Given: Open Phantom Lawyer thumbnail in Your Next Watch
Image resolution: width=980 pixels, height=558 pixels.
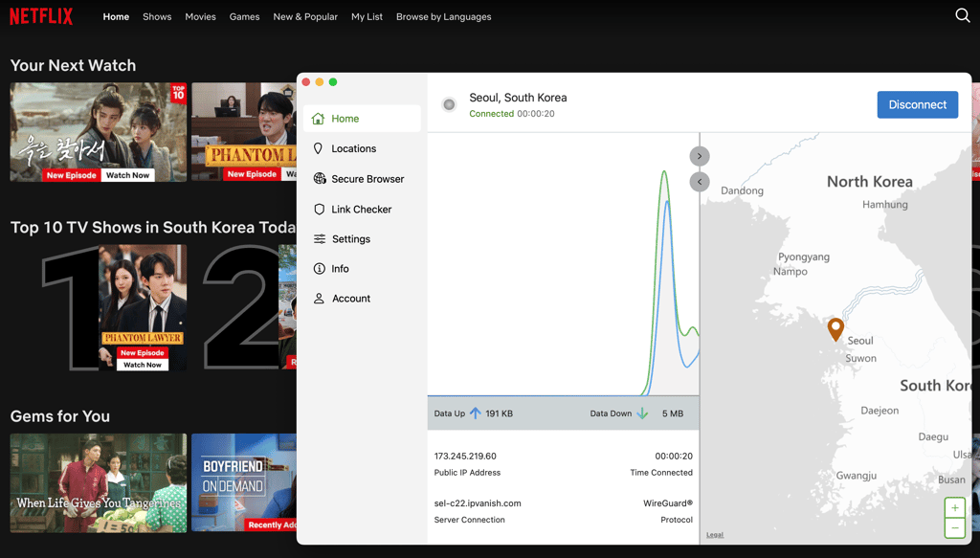Looking at the screenshot, I should coord(244,132).
